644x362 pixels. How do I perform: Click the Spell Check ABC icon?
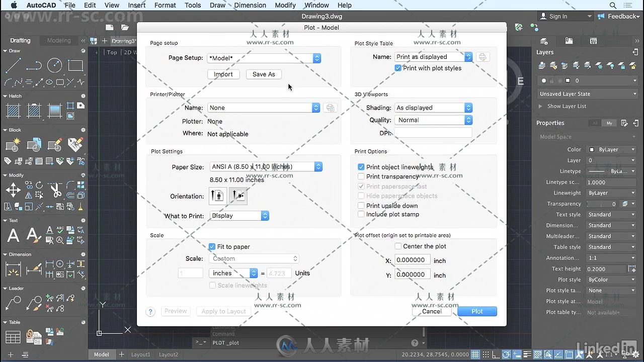60,230
